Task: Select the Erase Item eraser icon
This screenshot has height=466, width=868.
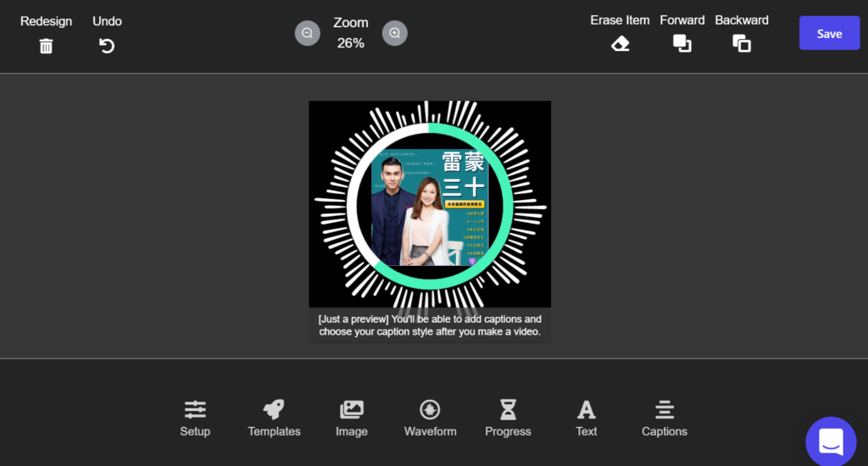Action: 620,44
